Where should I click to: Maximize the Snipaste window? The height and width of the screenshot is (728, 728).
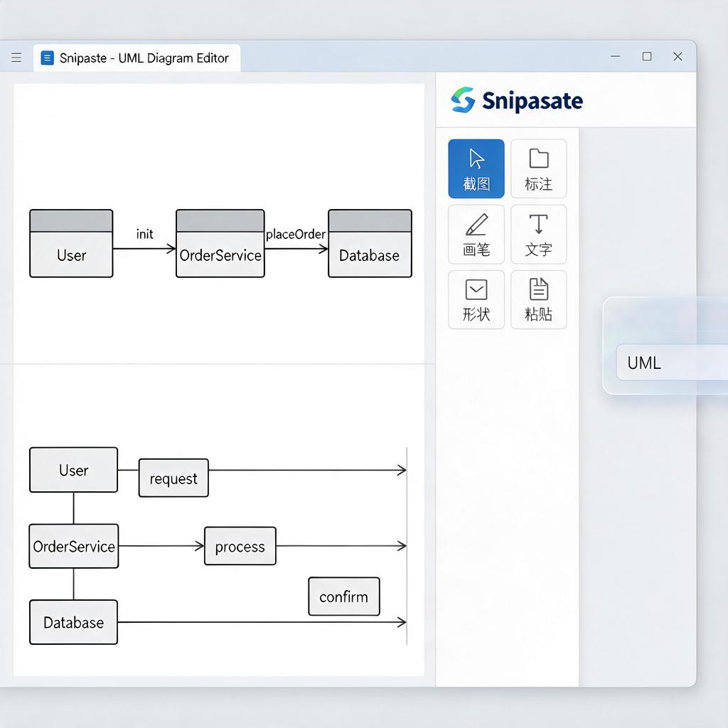coord(647,57)
